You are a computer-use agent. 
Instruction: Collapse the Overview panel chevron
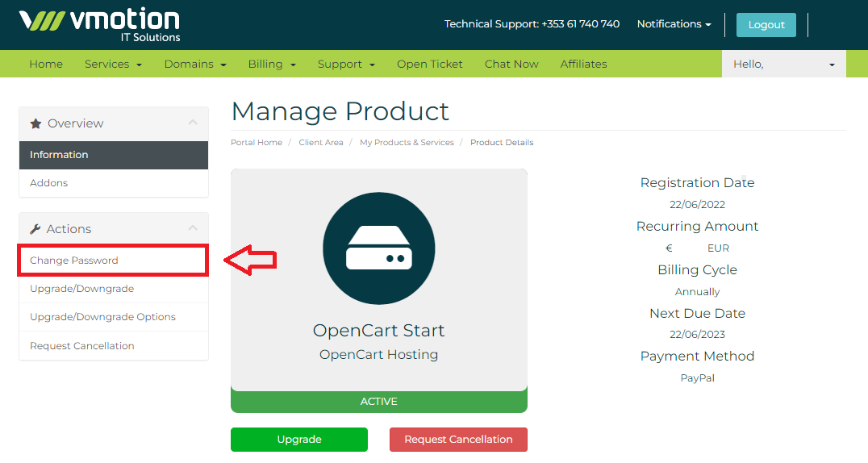[192, 123]
